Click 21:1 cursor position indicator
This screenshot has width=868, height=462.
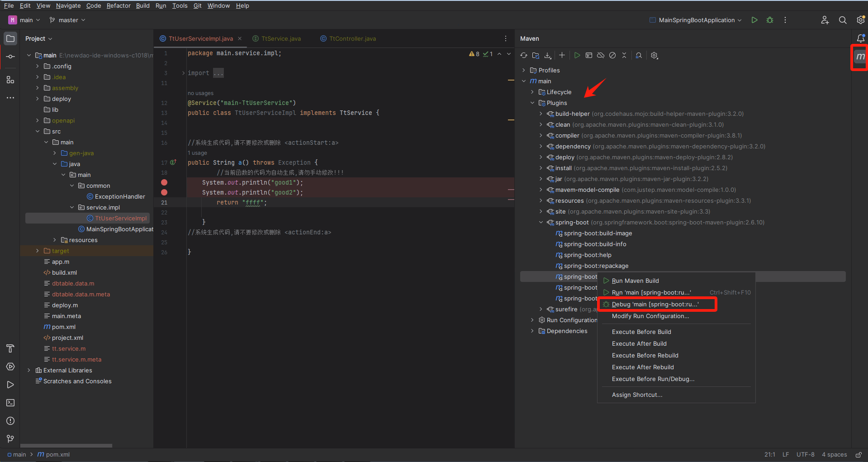pyautogui.click(x=770, y=454)
